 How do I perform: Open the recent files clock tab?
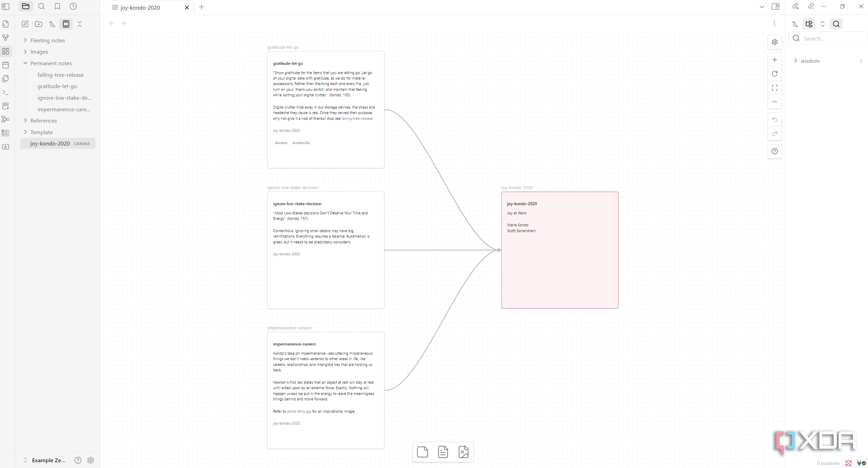73,6
